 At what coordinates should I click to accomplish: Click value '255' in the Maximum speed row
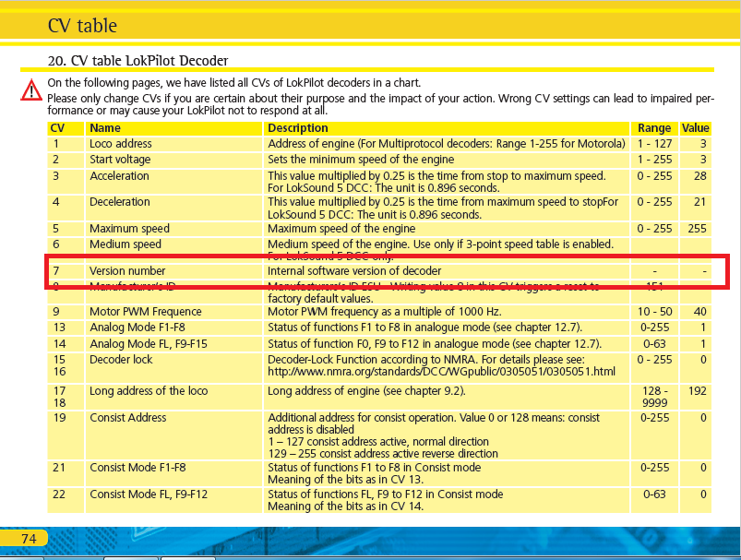pos(697,229)
